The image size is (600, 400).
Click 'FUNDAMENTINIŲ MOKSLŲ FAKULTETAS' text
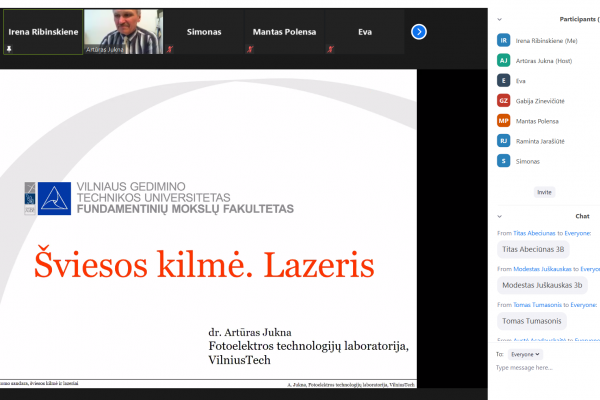click(185, 209)
